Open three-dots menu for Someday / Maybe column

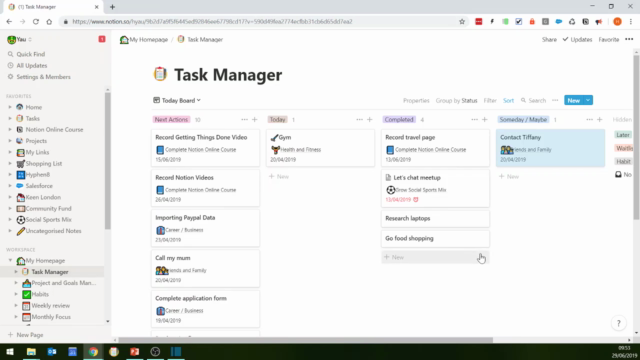pos(589,120)
